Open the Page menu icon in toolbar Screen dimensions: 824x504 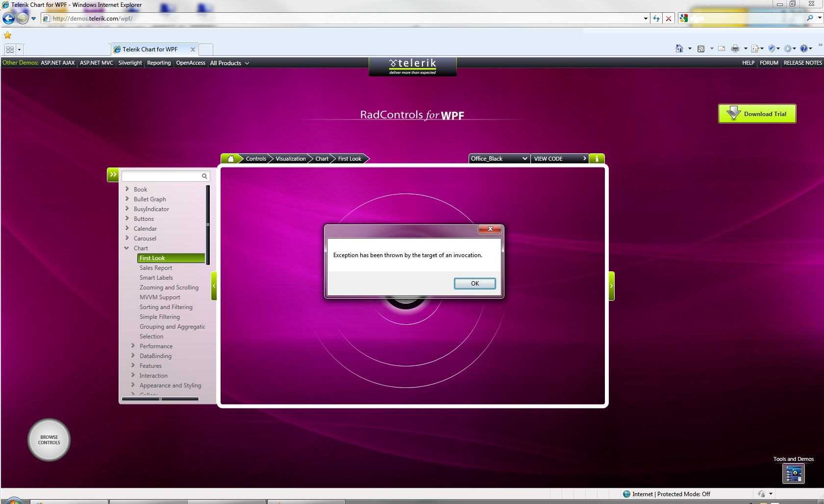point(755,48)
